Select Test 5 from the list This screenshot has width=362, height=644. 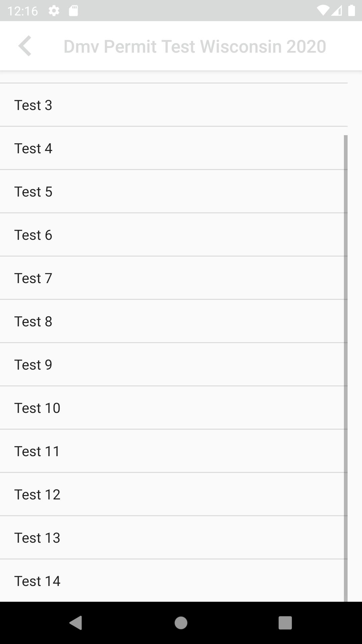[174, 192]
